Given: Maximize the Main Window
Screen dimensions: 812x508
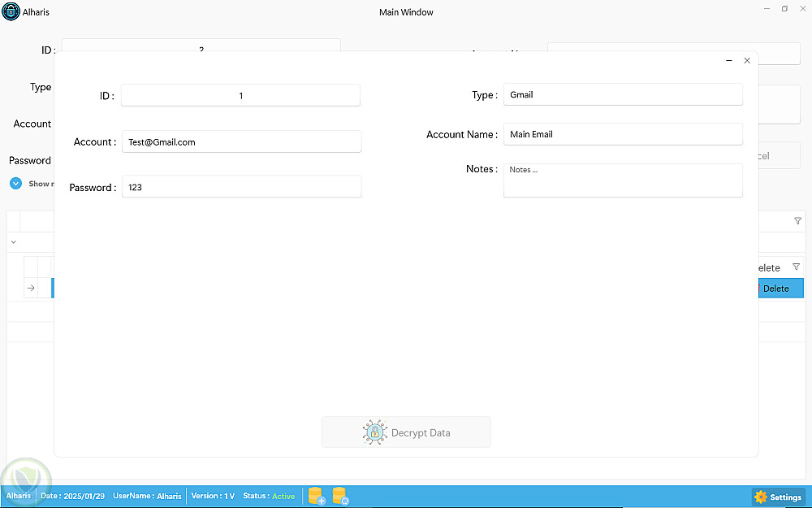Looking at the screenshot, I should (784, 9).
